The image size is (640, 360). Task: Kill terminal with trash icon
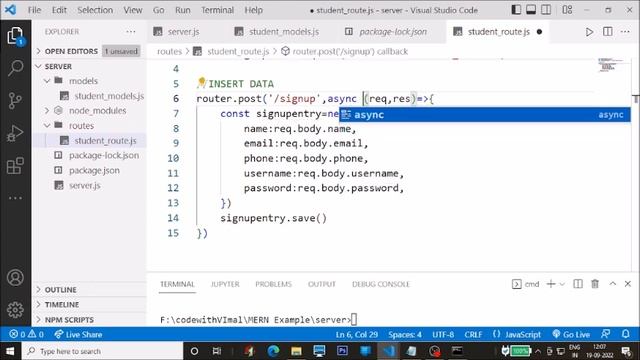point(595,284)
